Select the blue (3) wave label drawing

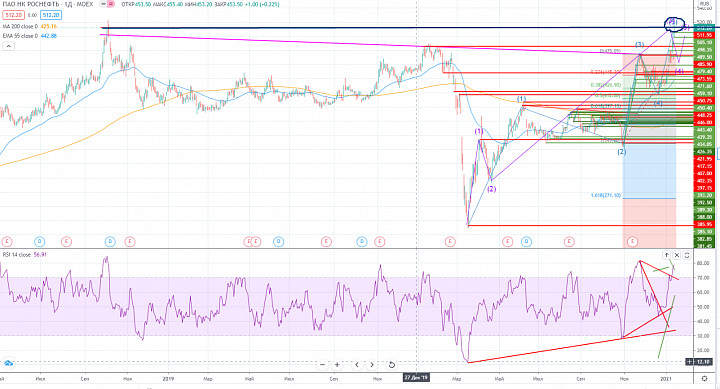(x=639, y=45)
